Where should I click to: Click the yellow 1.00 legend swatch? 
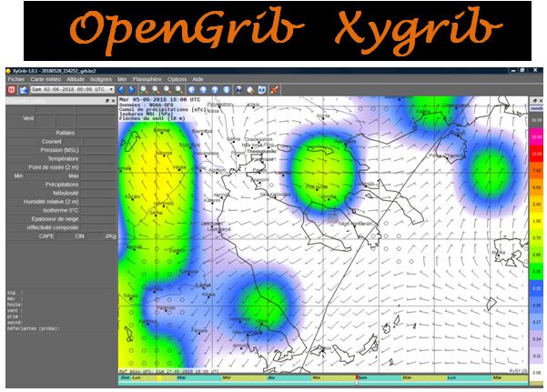click(x=536, y=221)
